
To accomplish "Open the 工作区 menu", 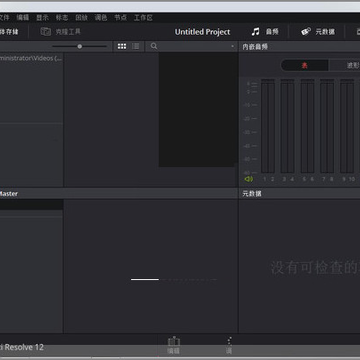I will (143, 18).
